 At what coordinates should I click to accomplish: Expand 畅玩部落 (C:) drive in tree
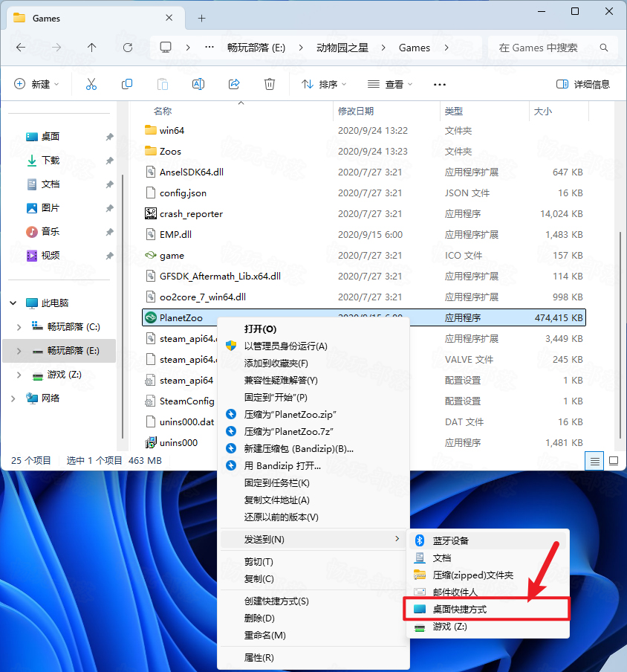(19, 327)
